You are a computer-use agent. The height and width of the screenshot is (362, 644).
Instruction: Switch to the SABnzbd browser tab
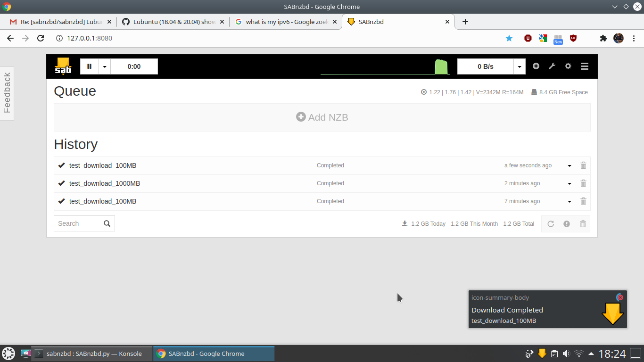coord(398,22)
